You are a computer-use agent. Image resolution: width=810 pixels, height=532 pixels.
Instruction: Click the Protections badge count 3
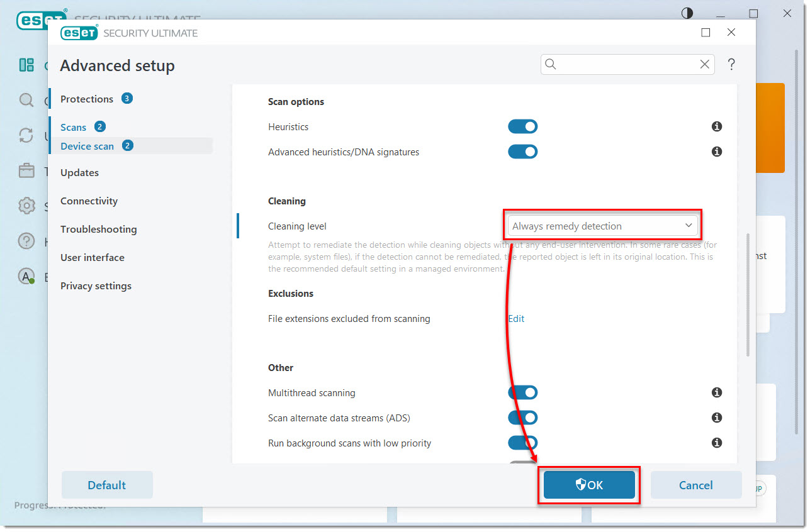(x=127, y=98)
